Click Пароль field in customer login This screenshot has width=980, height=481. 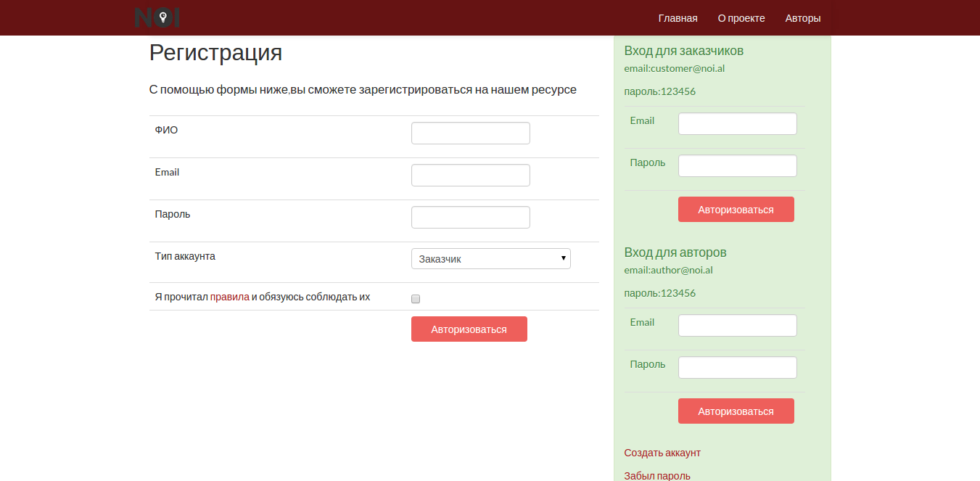(x=738, y=165)
